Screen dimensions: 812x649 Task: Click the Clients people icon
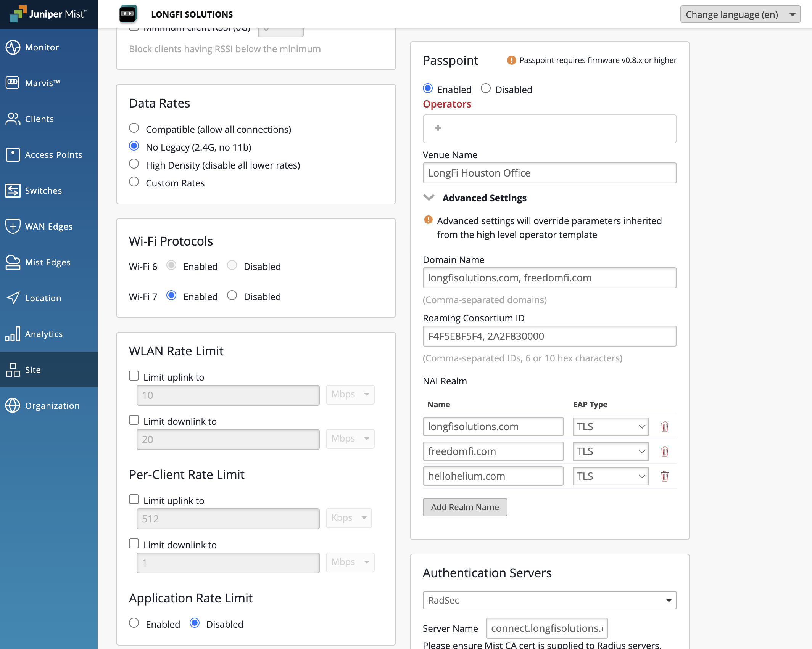click(13, 119)
